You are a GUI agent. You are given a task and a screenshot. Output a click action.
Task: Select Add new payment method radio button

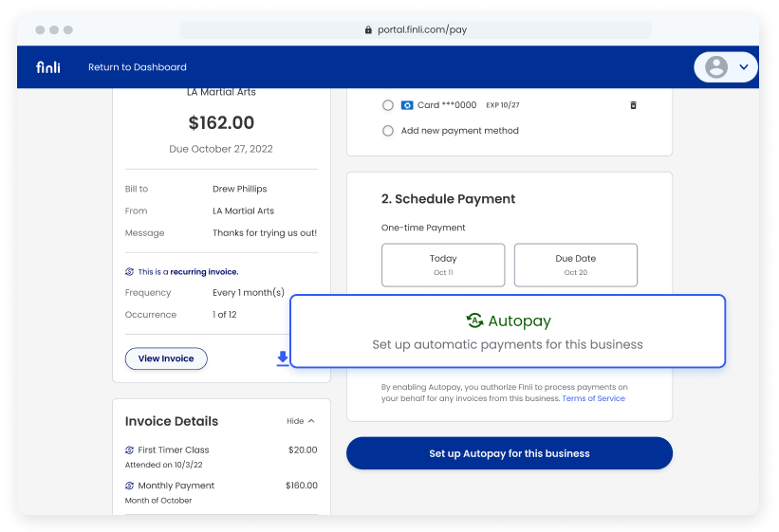[x=388, y=131]
